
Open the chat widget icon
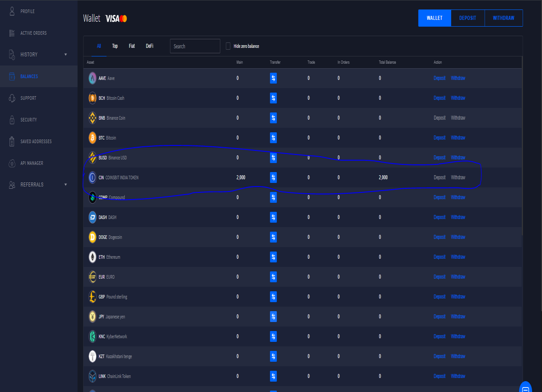pyautogui.click(x=525, y=388)
